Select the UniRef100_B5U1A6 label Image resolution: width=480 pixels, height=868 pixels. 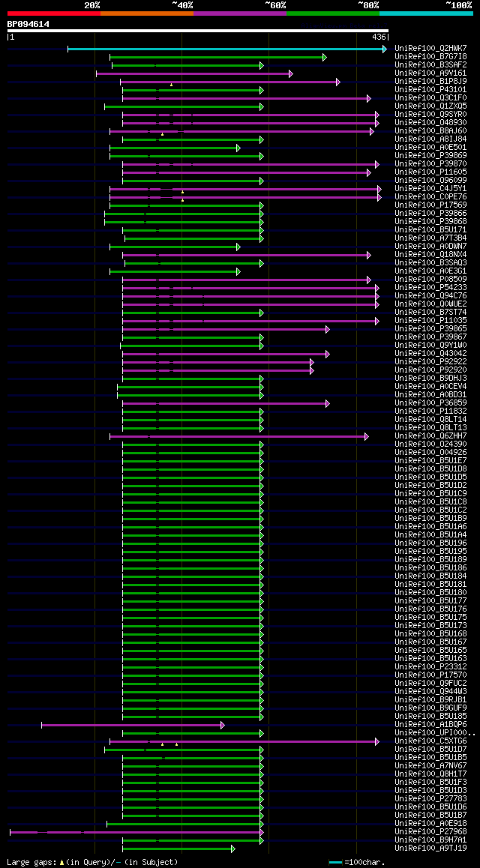pos(430,527)
